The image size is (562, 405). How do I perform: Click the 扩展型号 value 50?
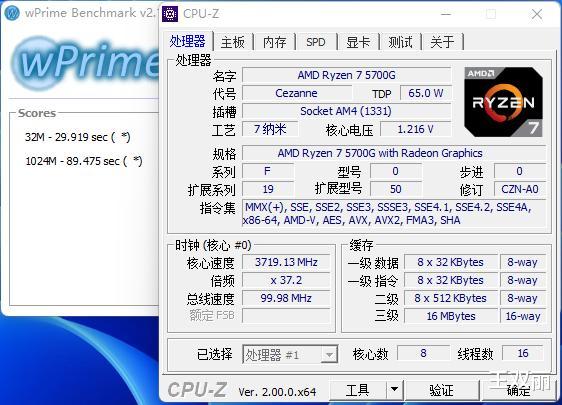coord(396,189)
